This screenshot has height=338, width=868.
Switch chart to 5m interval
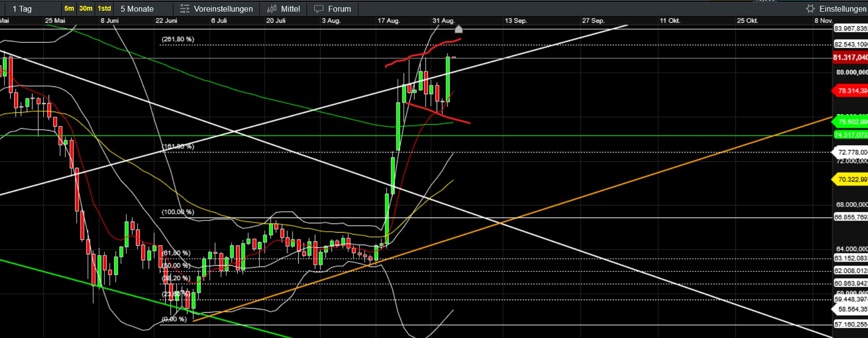click(x=69, y=9)
